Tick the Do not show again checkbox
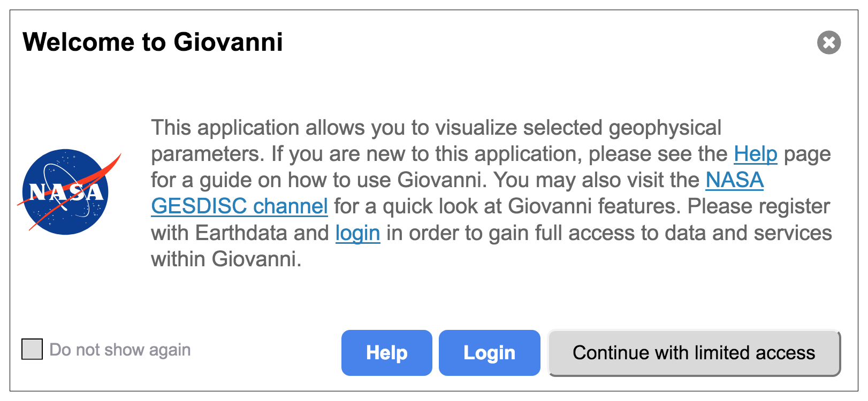 pos(32,349)
